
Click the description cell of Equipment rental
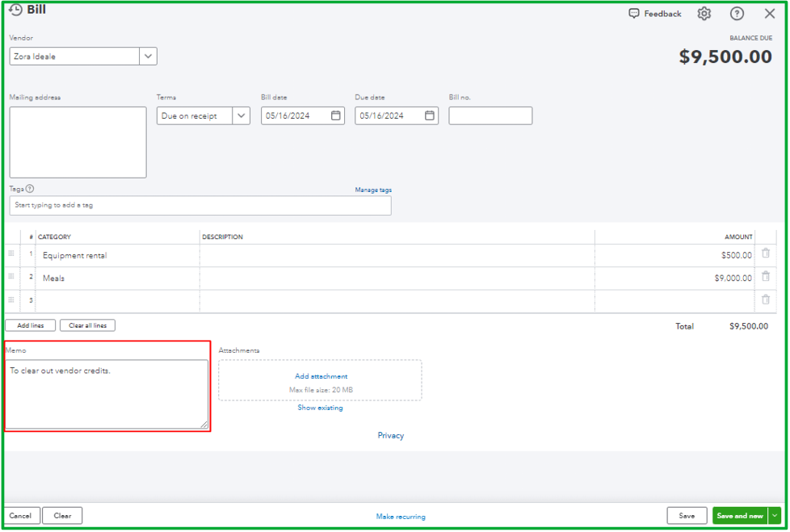click(x=397, y=256)
